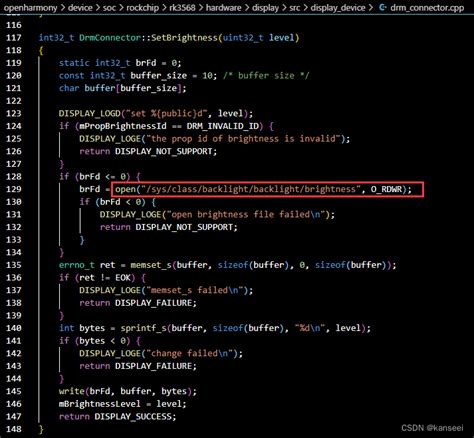
Task: Click 'if (brFd <= 0) {' on line 128
Action: coord(100,176)
